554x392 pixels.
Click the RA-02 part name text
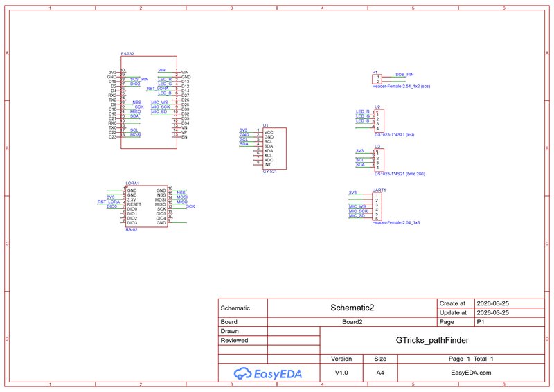[132, 229]
